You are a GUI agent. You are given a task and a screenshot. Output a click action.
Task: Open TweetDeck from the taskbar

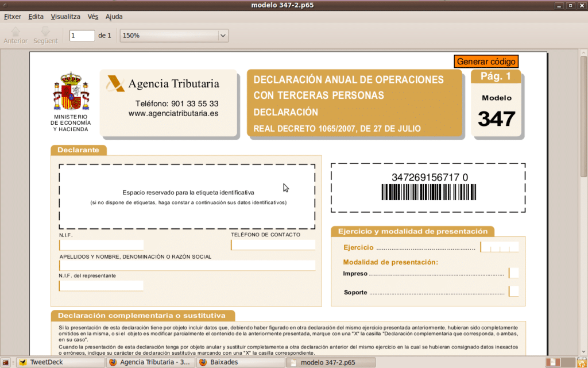click(x=60, y=362)
